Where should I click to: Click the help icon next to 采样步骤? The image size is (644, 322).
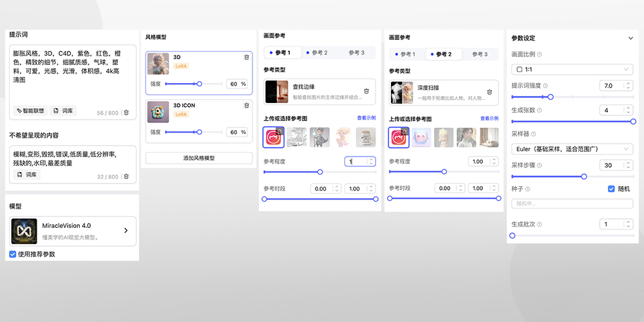[x=539, y=165]
